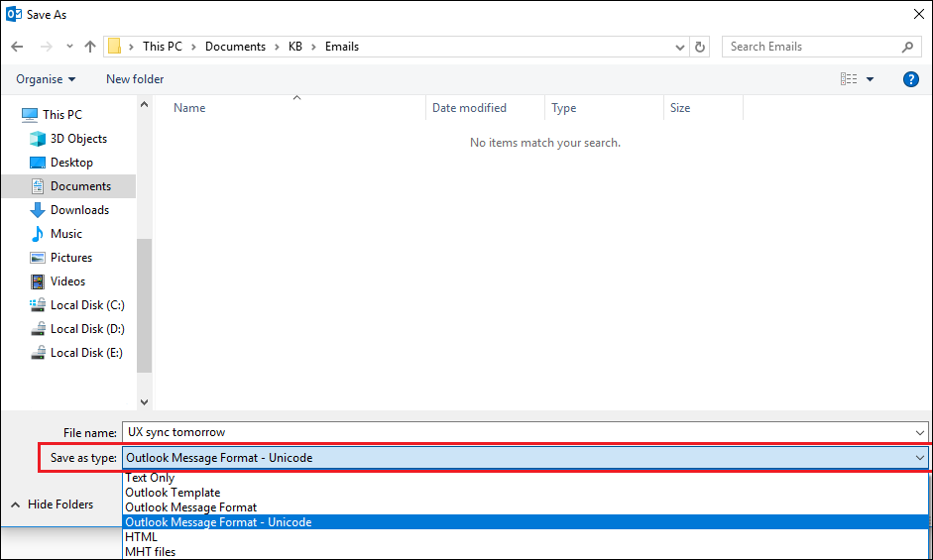Open 3D Objects folder in sidebar

(78, 139)
